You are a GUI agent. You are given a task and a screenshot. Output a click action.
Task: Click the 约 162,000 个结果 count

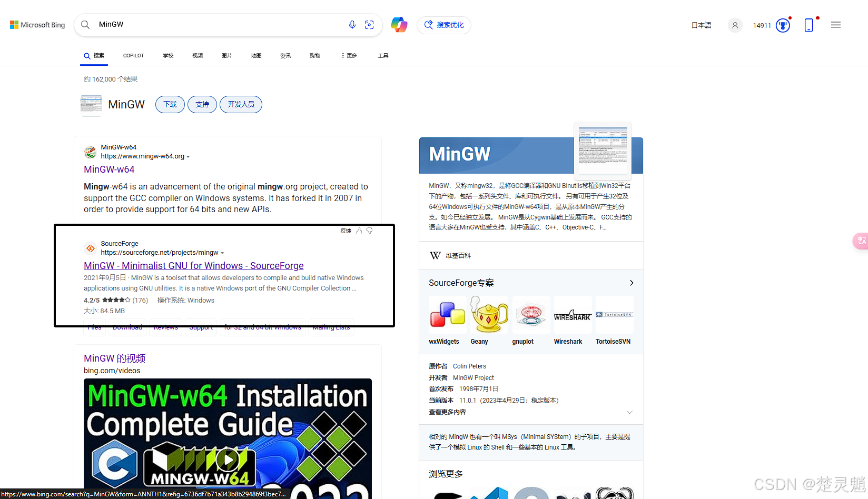pyautogui.click(x=111, y=79)
